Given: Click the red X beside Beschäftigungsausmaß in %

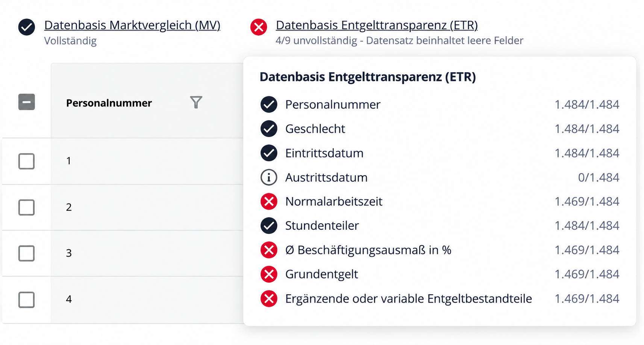Looking at the screenshot, I should click(269, 250).
